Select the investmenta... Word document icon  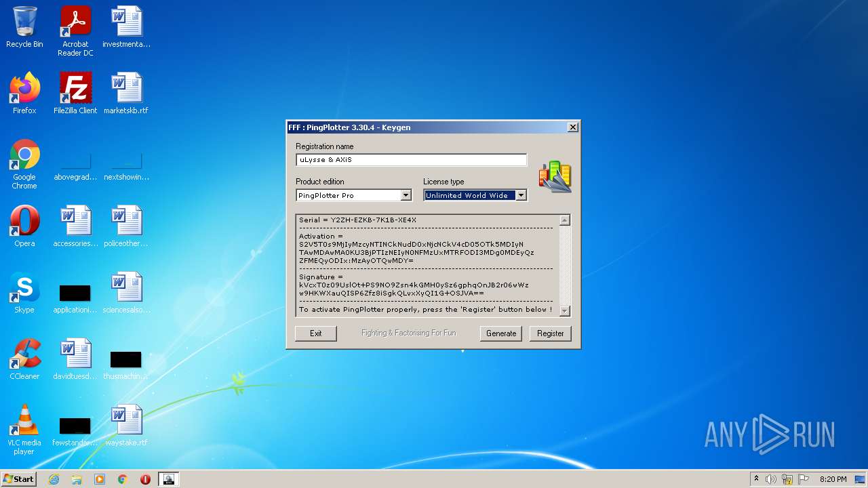[126, 27]
